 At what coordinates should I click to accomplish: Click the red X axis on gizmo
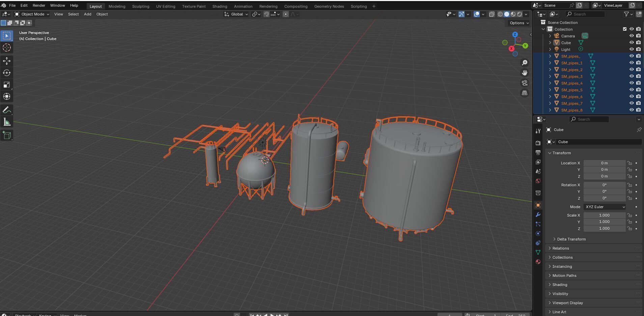coord(511,49)
